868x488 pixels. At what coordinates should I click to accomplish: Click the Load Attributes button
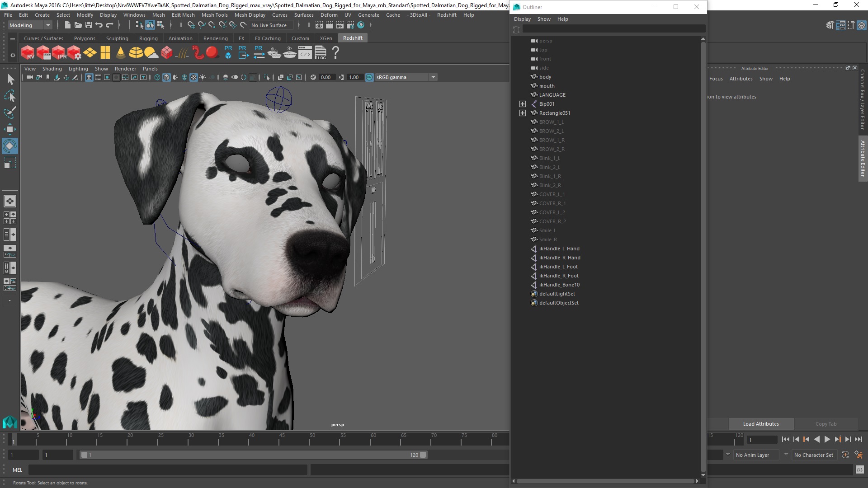tap(761, 424)
